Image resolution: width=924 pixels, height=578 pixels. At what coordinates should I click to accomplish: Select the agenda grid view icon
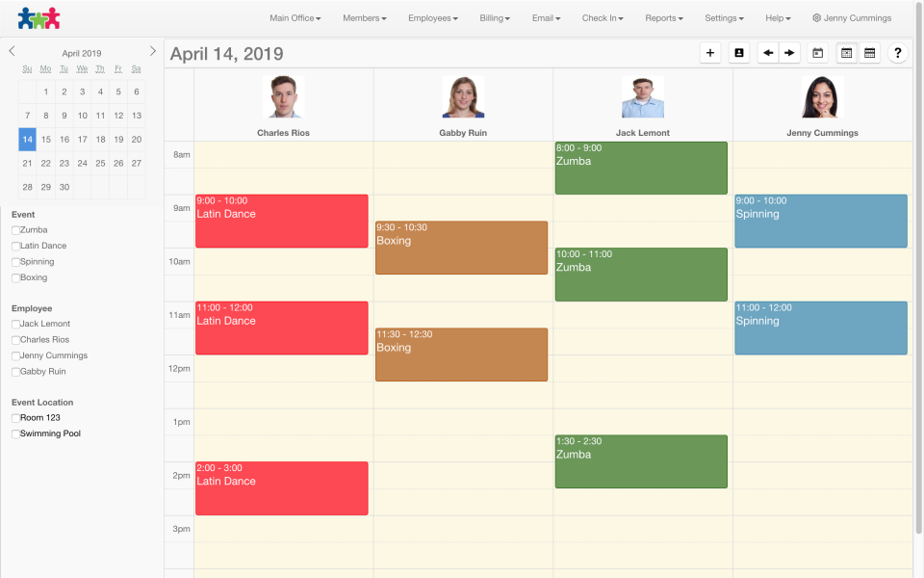tap(870, 52)
